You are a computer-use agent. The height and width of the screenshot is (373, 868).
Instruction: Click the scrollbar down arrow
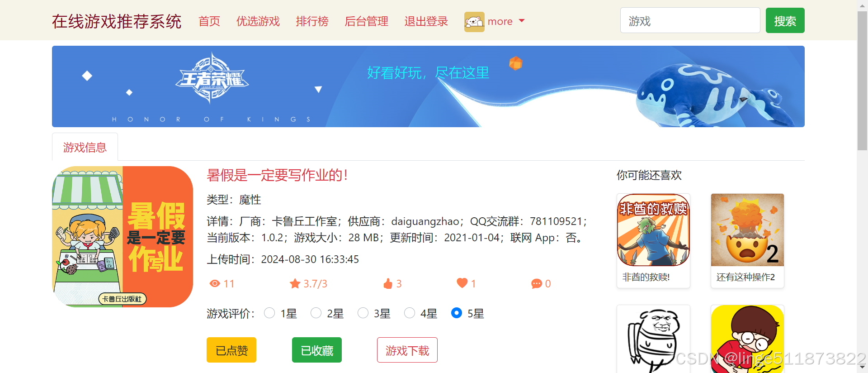(x=862, y=367)
